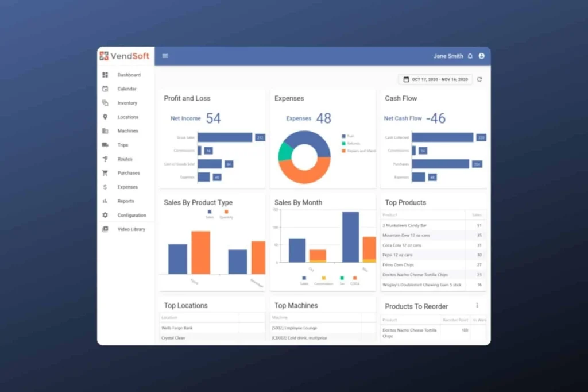Screen dimensions: 588x392
Task: Open the notifications bell
Action: (x=470, y=56)
